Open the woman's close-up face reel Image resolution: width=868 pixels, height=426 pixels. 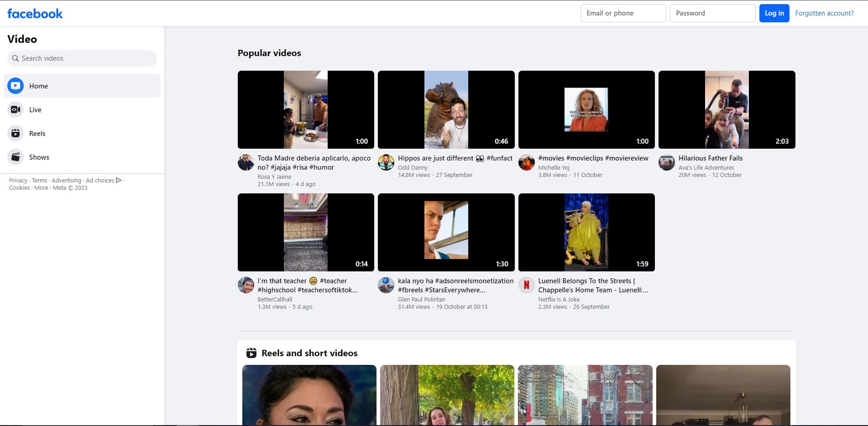(x=309, y=395)
